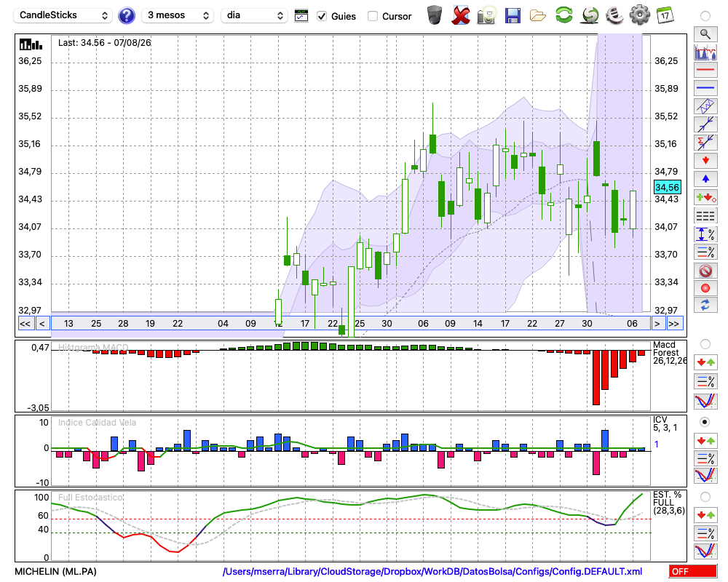The width and height of the screenshot is (728, 582).
Task: Toggle the red OFF status button
Action: (x=693, y=571)
